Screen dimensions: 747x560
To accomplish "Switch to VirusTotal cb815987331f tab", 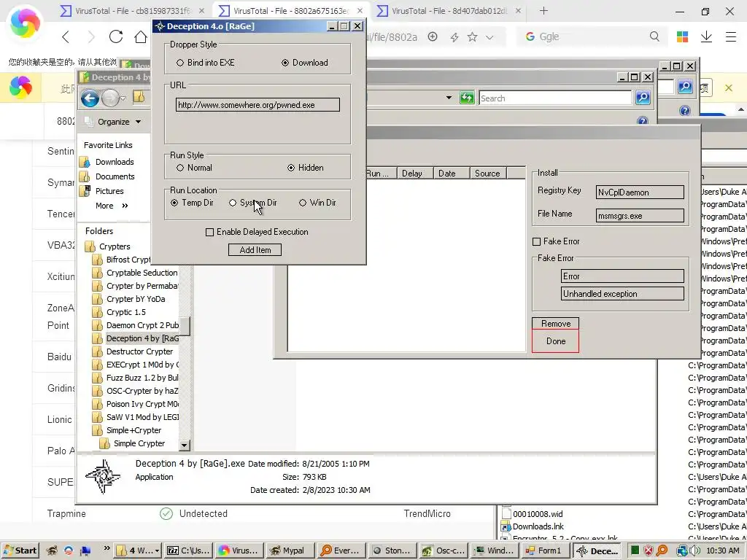I will tap(133, 10).
